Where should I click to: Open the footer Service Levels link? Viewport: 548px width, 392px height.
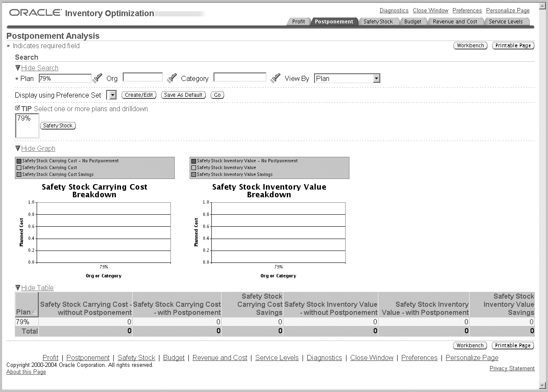[x=277, y=357]
